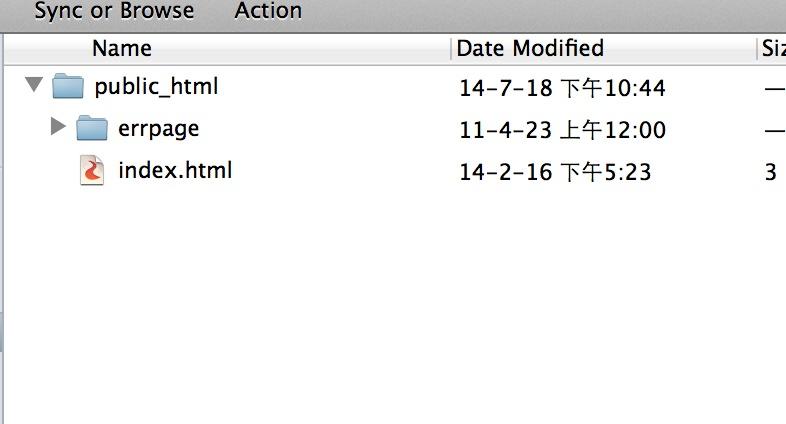Click the public_html size dash
Viewport: 786px width, 424px height.
pos(775,89)
